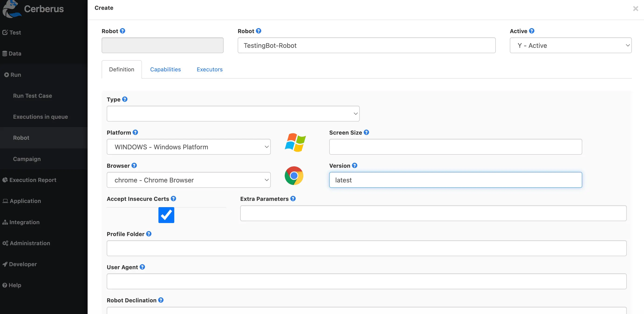Click the TestingBot-Robot name field
This screenshot has width=644, height=314.
click(367, 45)
